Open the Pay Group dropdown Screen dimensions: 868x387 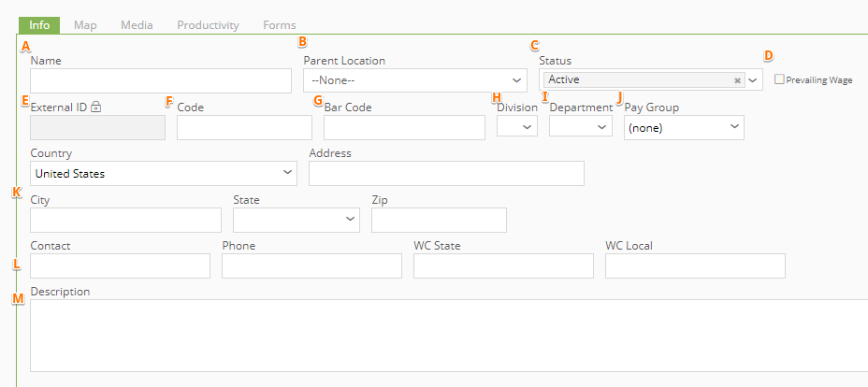(684, 127)
